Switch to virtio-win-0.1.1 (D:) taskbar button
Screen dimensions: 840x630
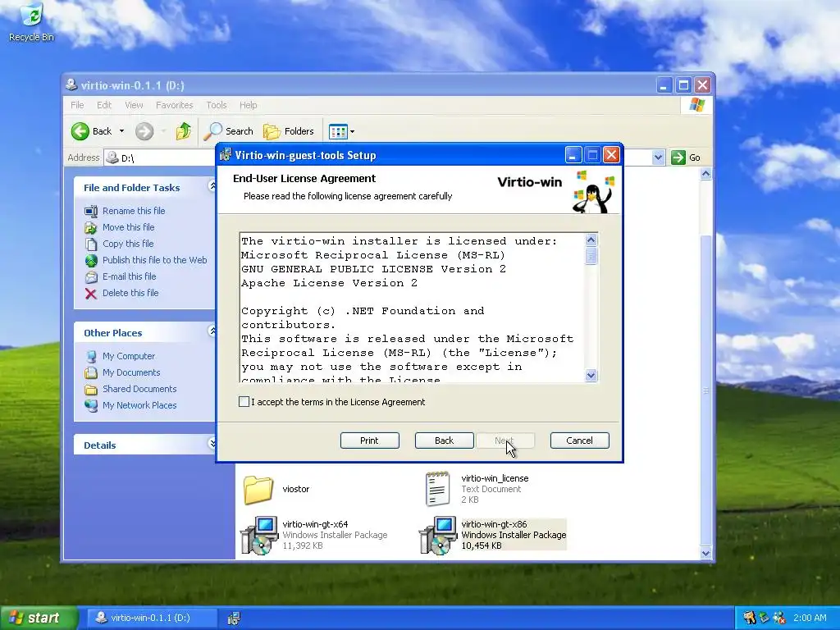[151, 618]
